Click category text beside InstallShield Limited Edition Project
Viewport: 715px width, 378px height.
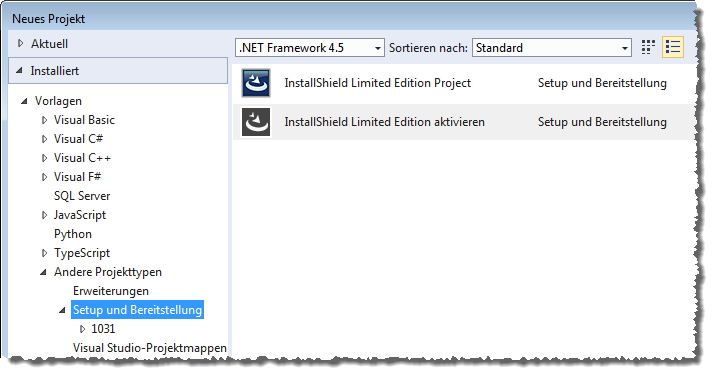coord(602,83)
